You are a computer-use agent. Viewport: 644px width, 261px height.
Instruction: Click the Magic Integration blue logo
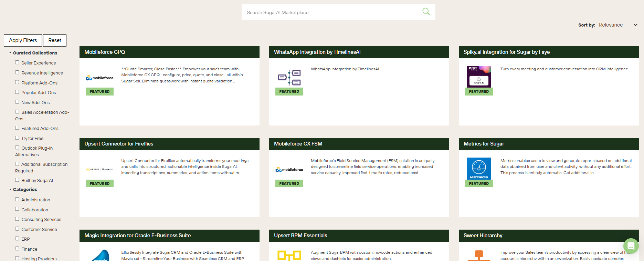pos(99,255)
